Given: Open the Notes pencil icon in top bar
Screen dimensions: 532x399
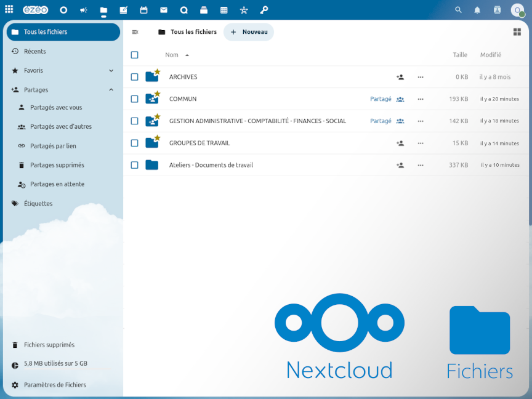Looking at the screenshot, I should click(124, 10).
